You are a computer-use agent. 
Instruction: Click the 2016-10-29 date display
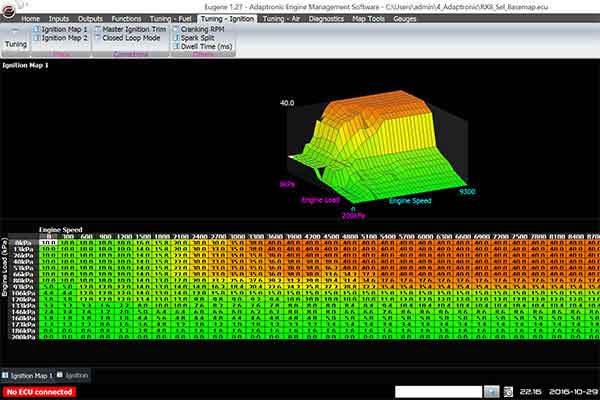[573, 392]
